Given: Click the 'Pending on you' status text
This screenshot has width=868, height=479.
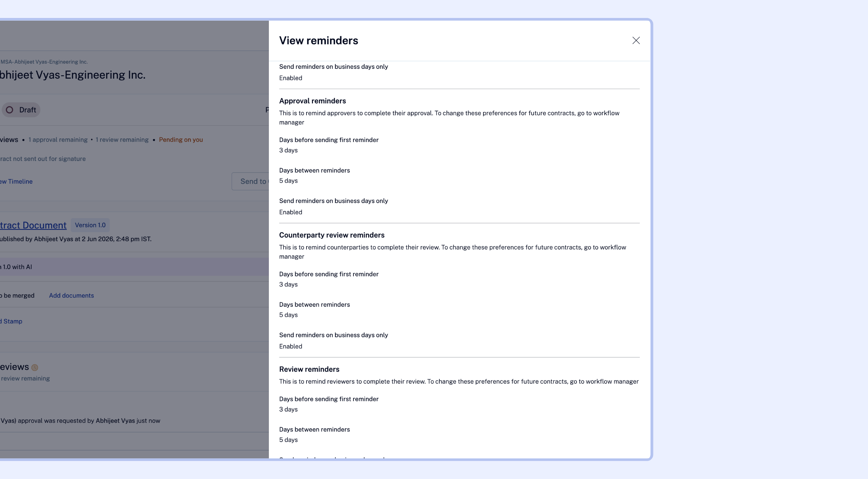Looking at the screenshot, I should [181, 140].
